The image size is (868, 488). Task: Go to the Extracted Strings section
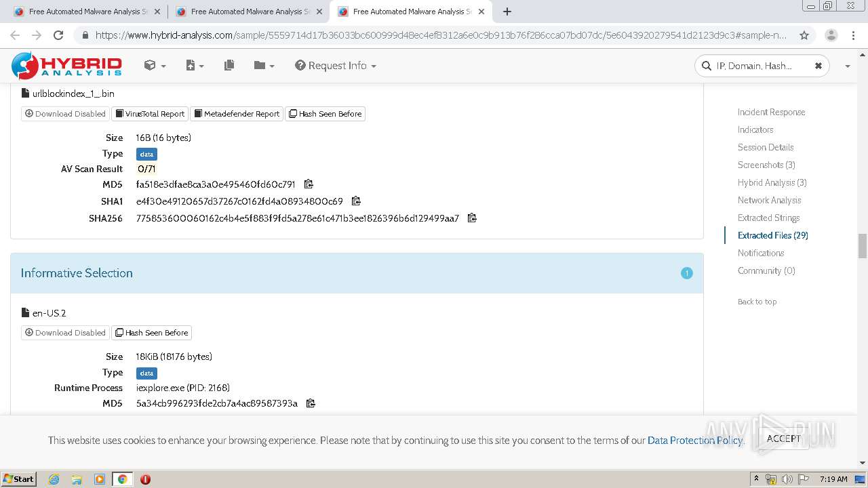tap(768, 218)
